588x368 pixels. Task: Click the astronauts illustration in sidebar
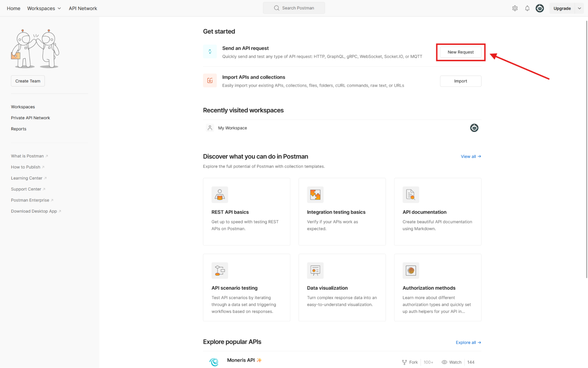coord(35,49)
